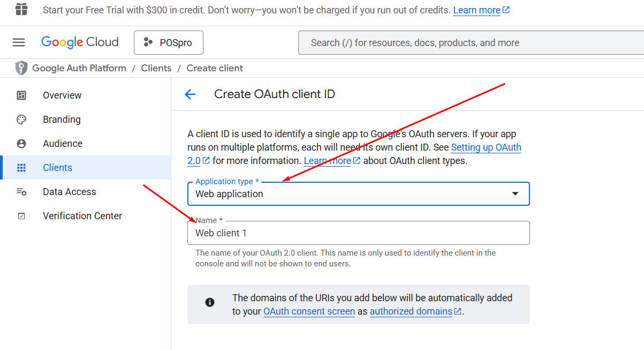Click the Google Cloud logo

(x=80, y=42)
